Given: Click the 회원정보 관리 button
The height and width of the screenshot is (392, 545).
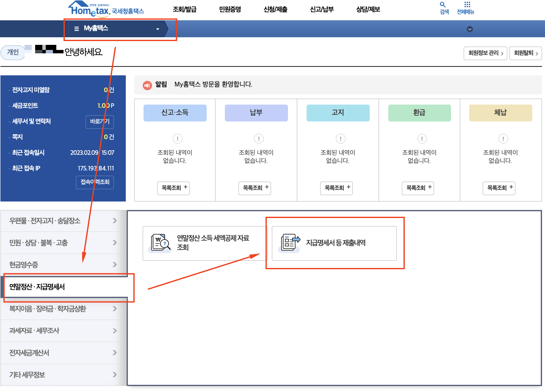Looking at the screenshot, I should coord(485,53).
